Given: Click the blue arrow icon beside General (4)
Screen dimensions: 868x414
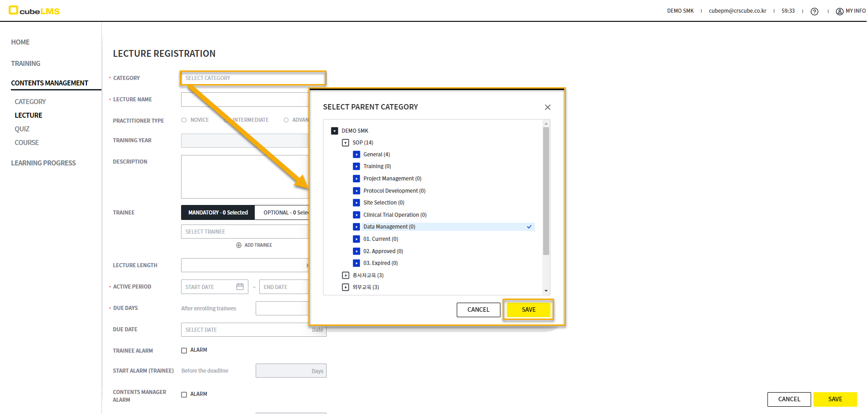Looking at the screenshot, I should coord(357,155).
